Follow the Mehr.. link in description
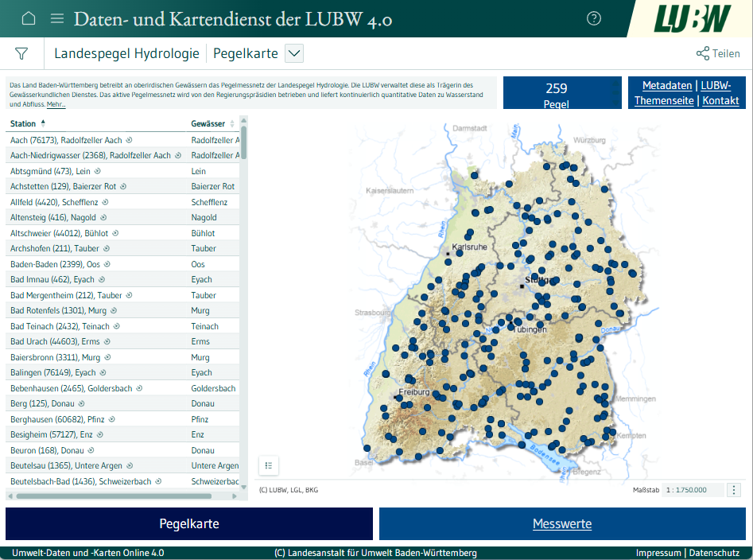 coord(56,104)
